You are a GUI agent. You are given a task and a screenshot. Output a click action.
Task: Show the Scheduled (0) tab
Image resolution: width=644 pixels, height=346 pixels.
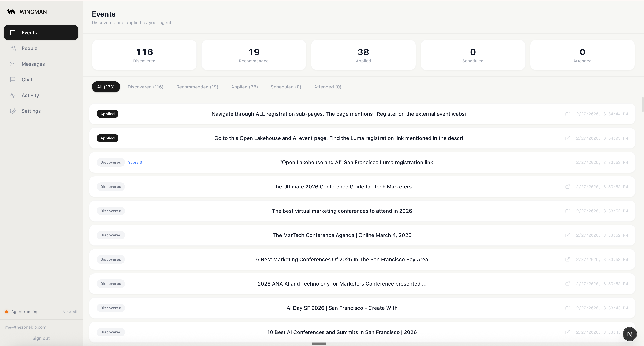286,87
